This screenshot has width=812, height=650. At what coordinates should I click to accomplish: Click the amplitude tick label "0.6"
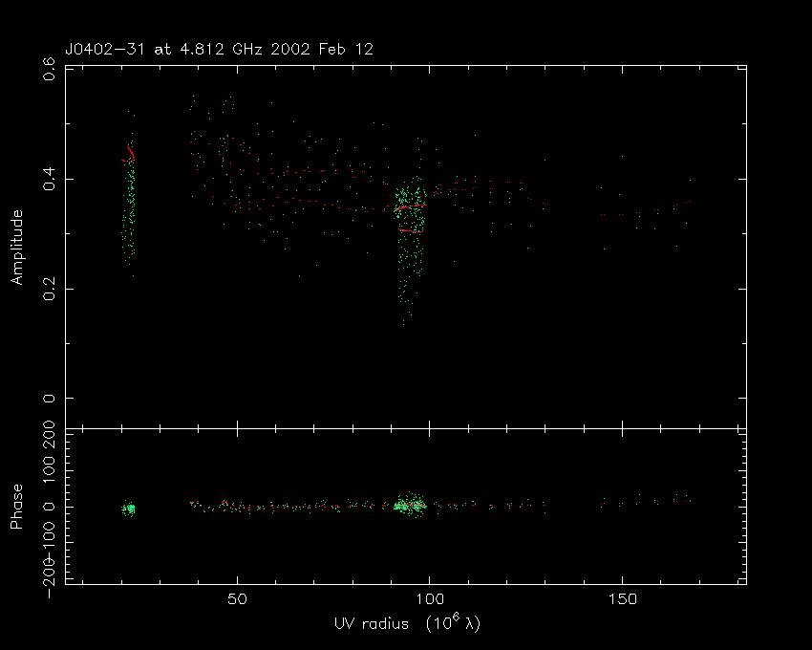[49, 69]
